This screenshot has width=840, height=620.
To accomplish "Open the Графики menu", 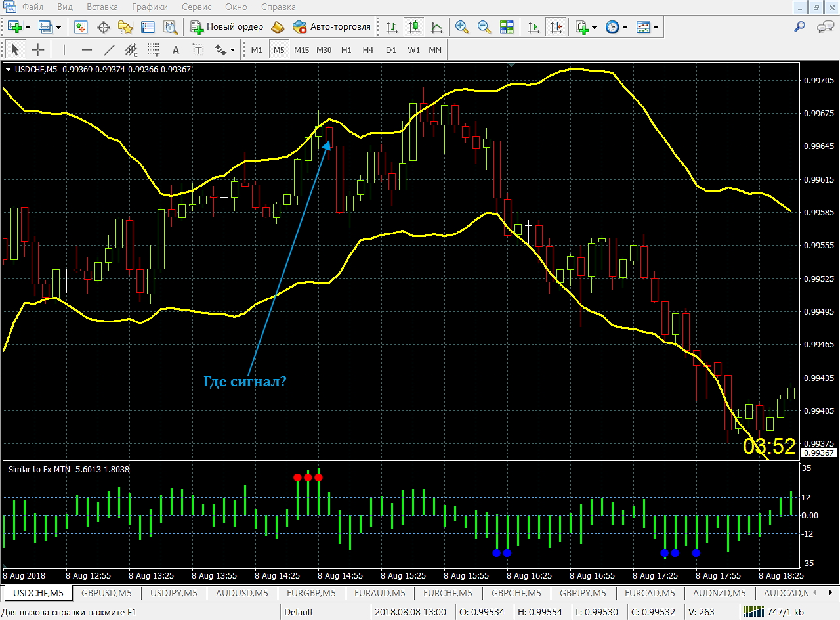I will point(150,7).
